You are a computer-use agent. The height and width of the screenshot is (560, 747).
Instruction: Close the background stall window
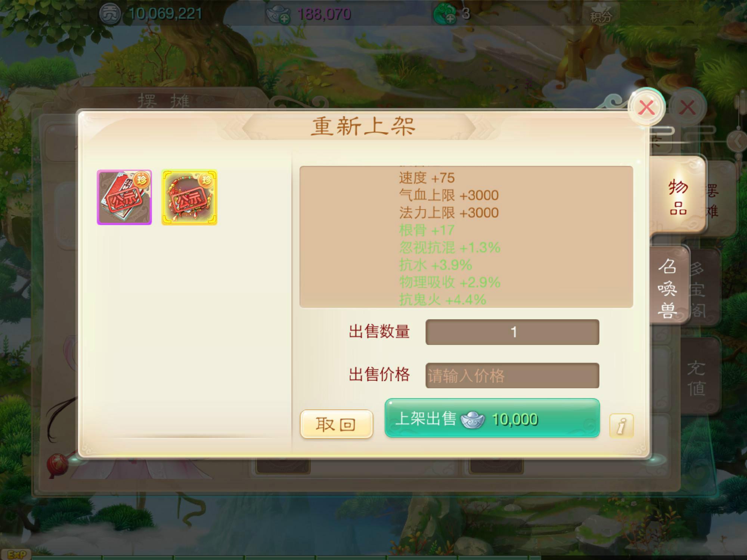click(687, 108)
